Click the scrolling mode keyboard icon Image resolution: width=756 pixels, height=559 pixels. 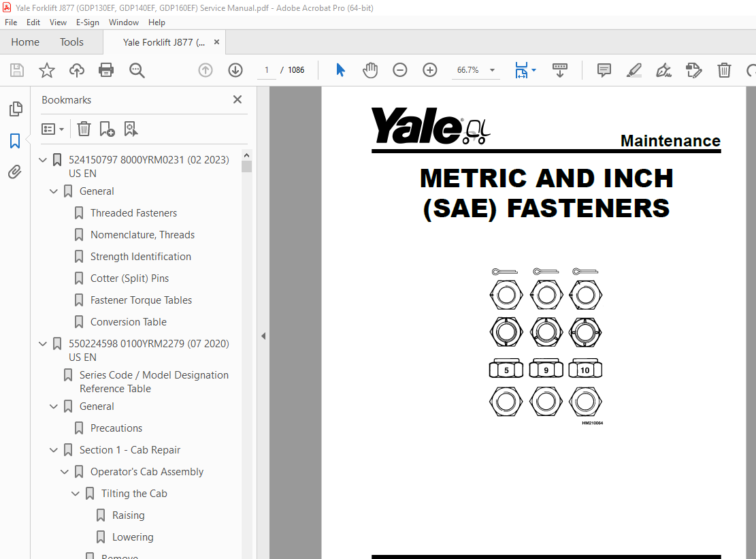pyautogui.click(x=560, y=70)
